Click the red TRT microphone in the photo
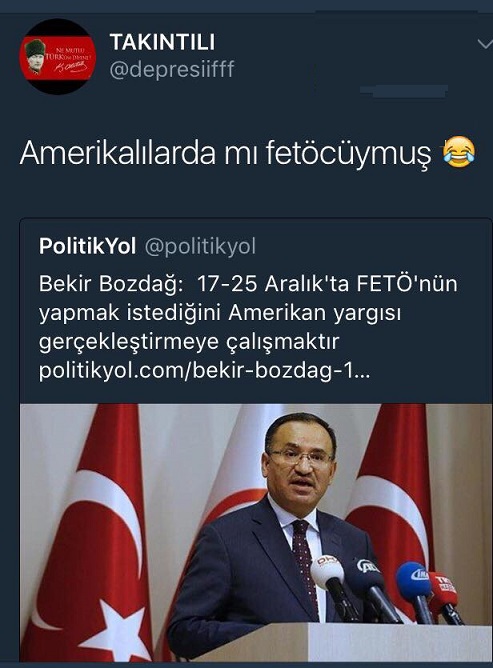Viewport: 493px width, 668px height. [443, 590]
